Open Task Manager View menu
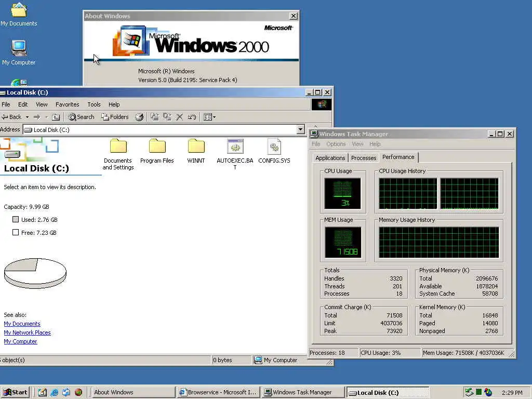532x399 pixels. 357,144
